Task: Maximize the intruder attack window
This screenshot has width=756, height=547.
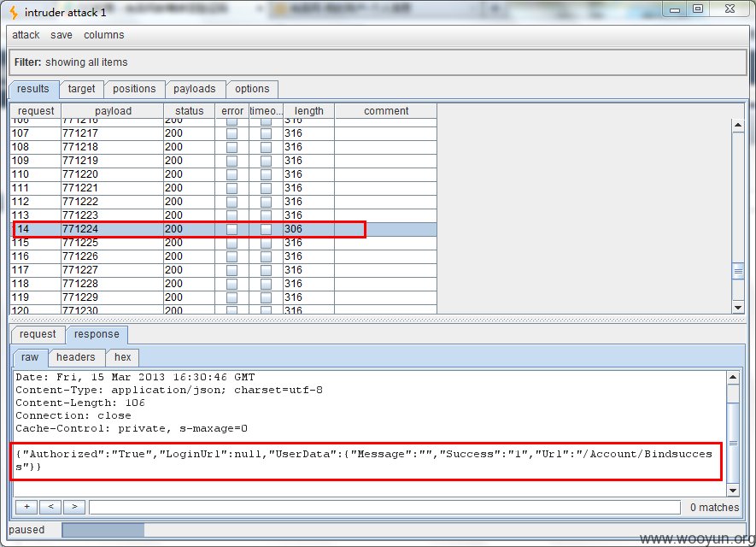Action: pos(698,9)
